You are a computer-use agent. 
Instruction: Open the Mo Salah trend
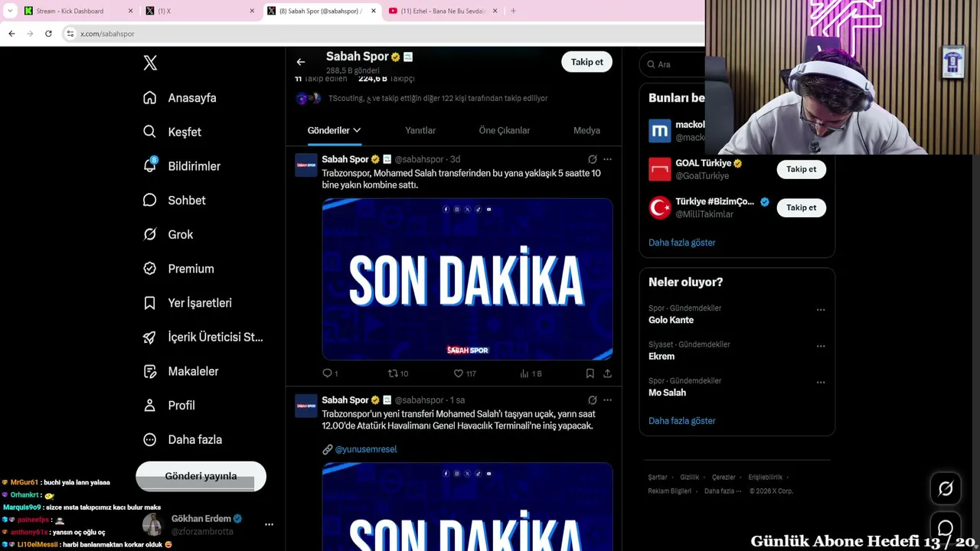point(667,393)
